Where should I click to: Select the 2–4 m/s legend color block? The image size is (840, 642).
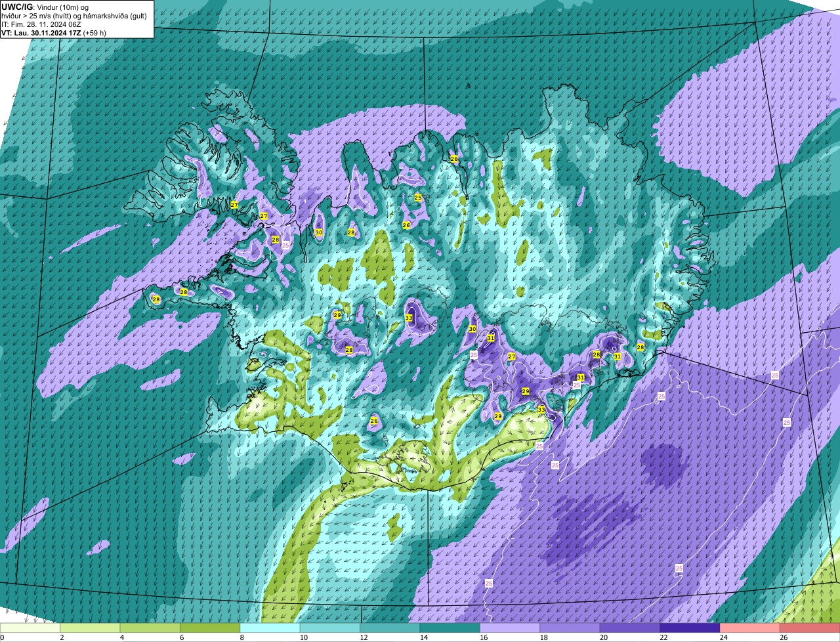90,628
